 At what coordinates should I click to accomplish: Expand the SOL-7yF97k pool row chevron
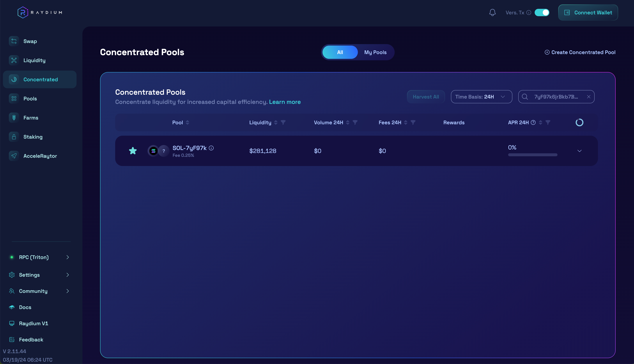coord(579,151)
